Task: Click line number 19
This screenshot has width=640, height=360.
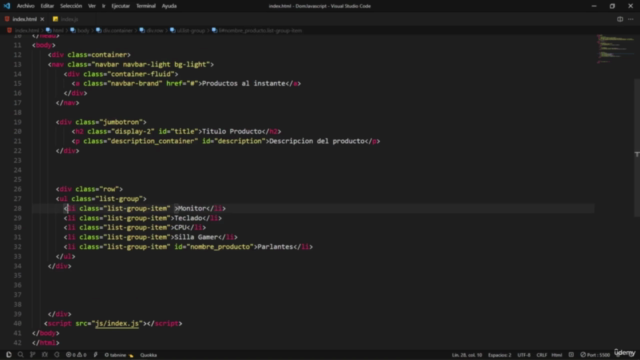Action: (17, 122)
